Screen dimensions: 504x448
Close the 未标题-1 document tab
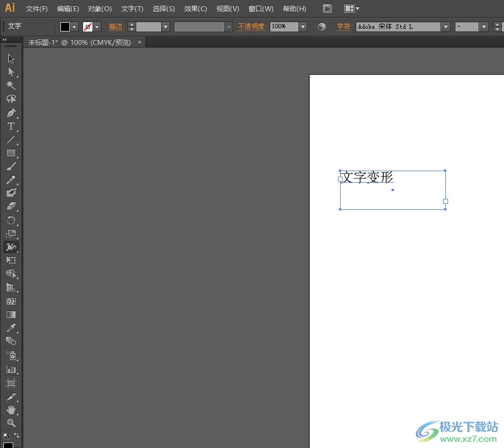(140, 42)
